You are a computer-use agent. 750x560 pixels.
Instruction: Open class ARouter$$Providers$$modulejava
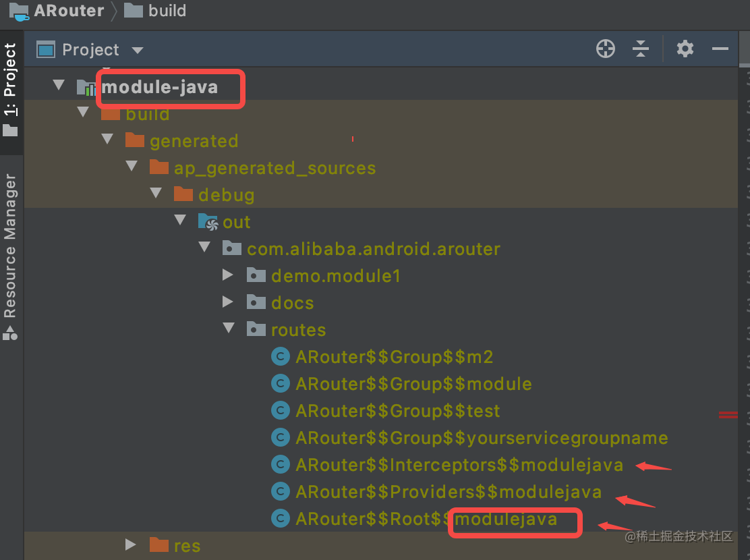449,492
